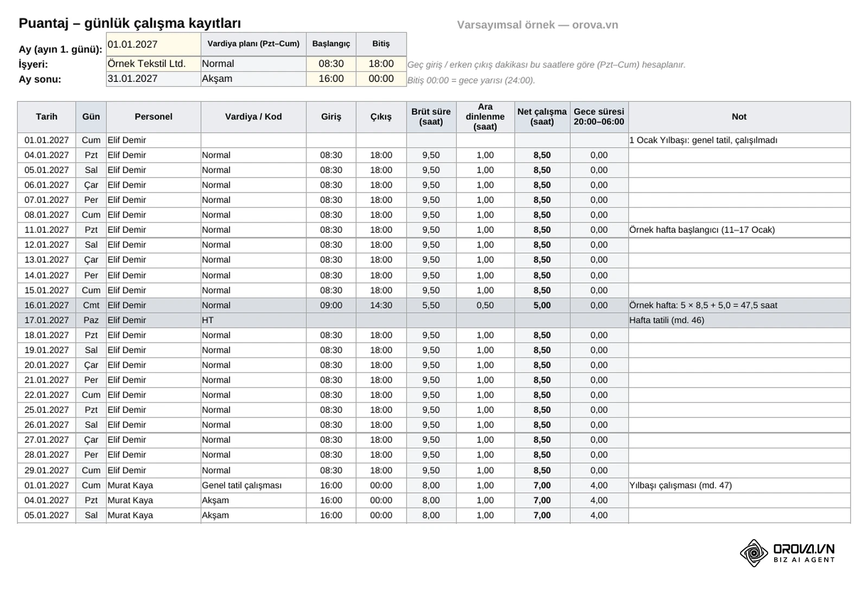Click the 'Vardiya planı (Pzt–Cum)' header
The width and height of the screenshot is (868, 589).
pyautogui.click(x=253, y=44)
